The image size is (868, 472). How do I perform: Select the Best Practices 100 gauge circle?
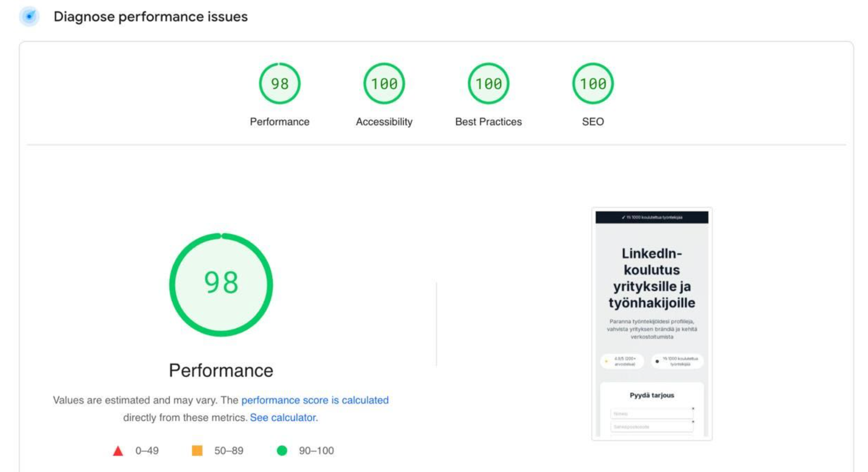point(488,83)
